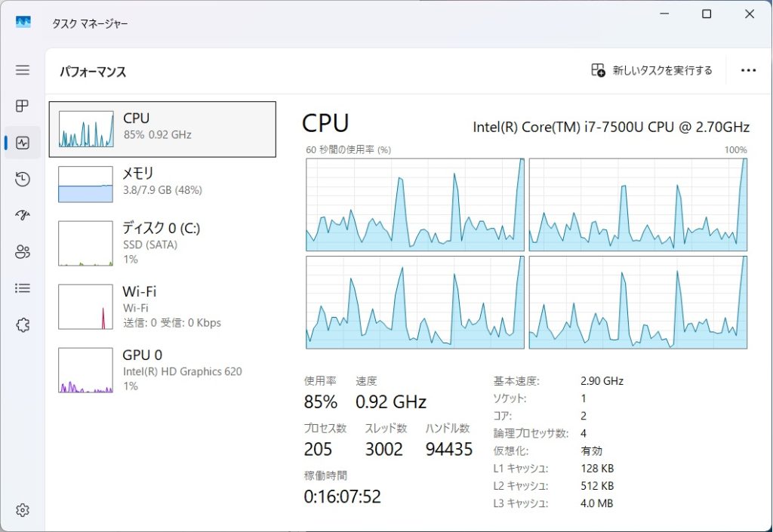The width and height of the screenshot is (773, 532).
Task: Click the Task Manager app icon in title bar
Action: 23,22
